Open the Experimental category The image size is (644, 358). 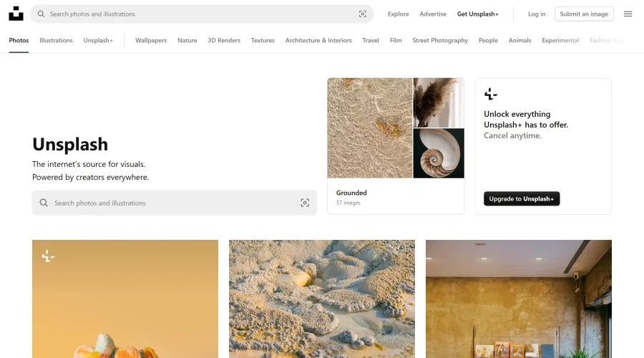[560, 40]
